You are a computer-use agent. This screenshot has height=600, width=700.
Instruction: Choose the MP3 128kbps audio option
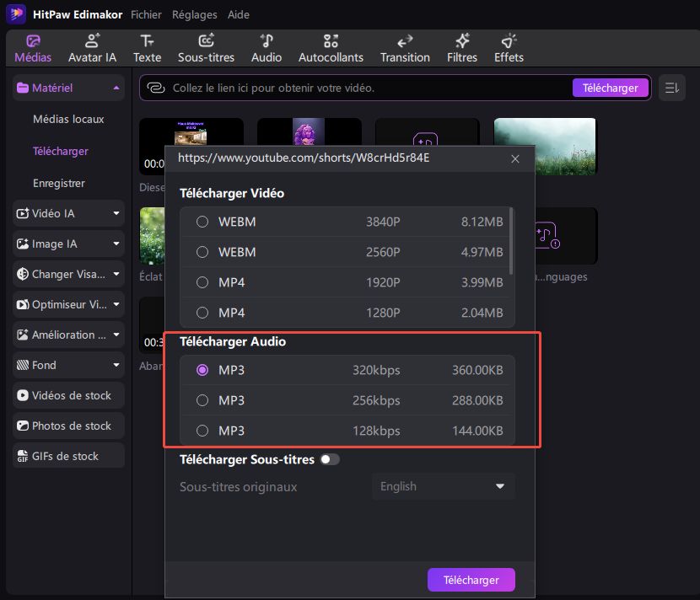pyautogui.click(x=202, y=431)
